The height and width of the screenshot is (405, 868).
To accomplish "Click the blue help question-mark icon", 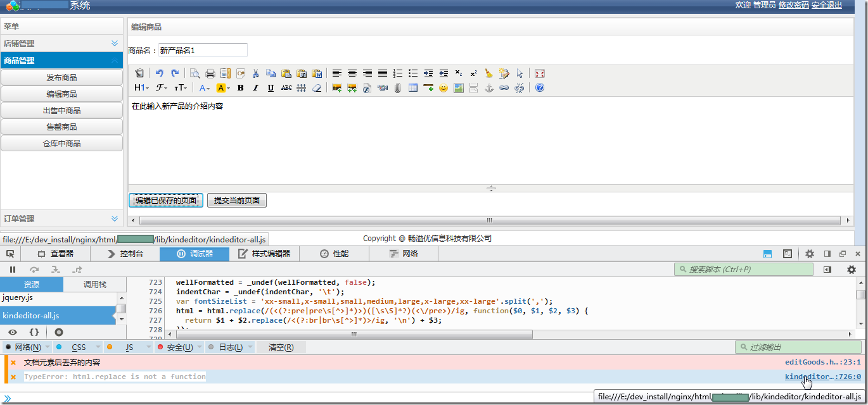I will (x=539, y=88).
